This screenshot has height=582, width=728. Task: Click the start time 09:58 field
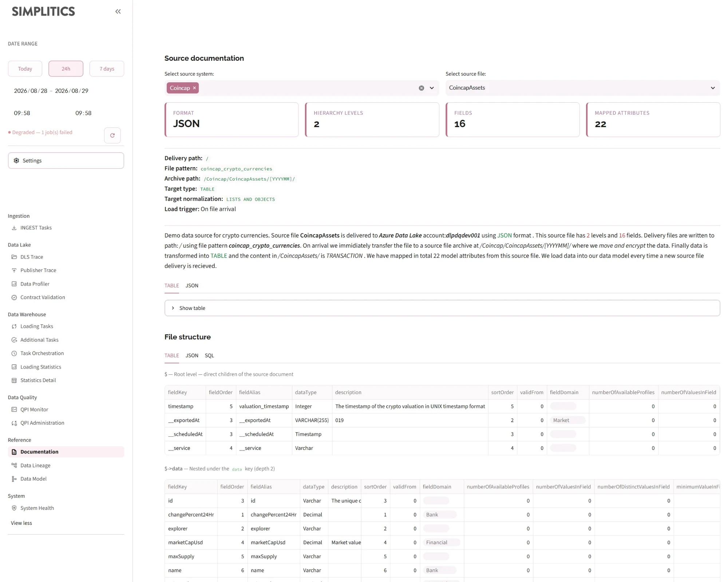[22, 113]
